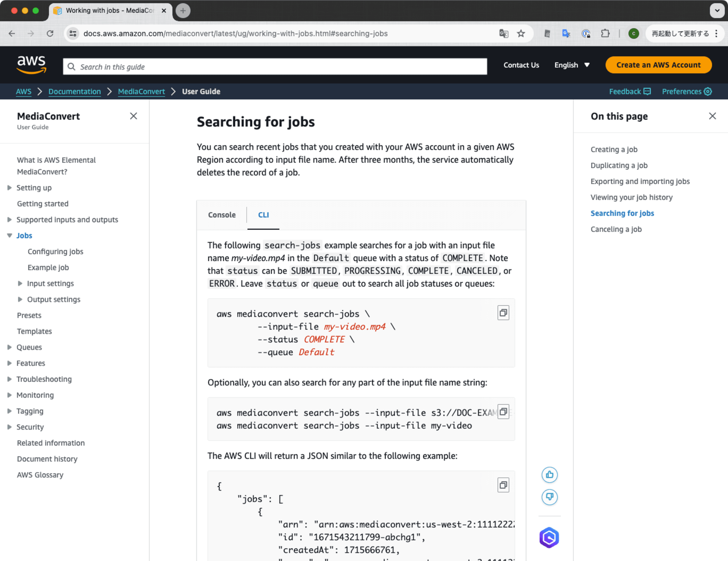Expand Supported inputs and outputs

click(9, 220)
